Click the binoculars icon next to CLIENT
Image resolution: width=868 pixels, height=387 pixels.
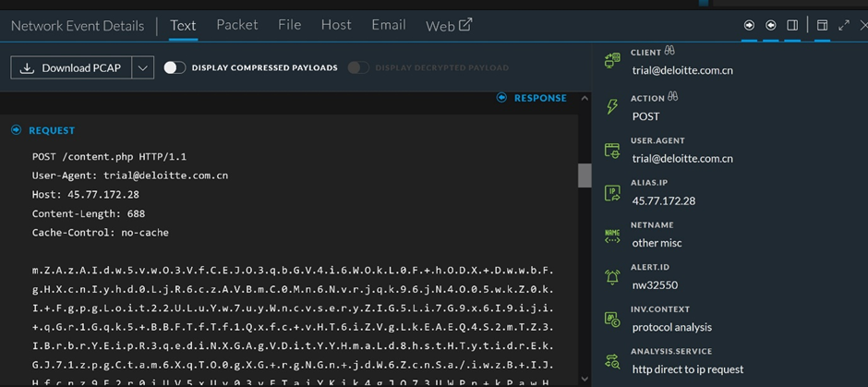tap(669, 52)
